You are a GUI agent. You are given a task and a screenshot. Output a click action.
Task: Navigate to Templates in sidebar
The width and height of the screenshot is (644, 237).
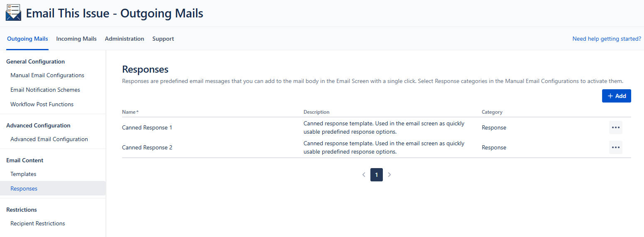click(23, 174)
